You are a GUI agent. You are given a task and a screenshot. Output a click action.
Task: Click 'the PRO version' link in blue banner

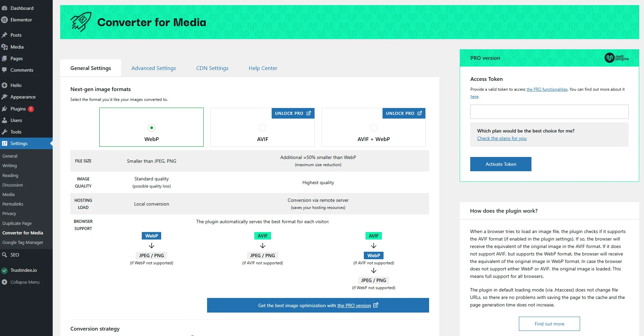point(354,305)
